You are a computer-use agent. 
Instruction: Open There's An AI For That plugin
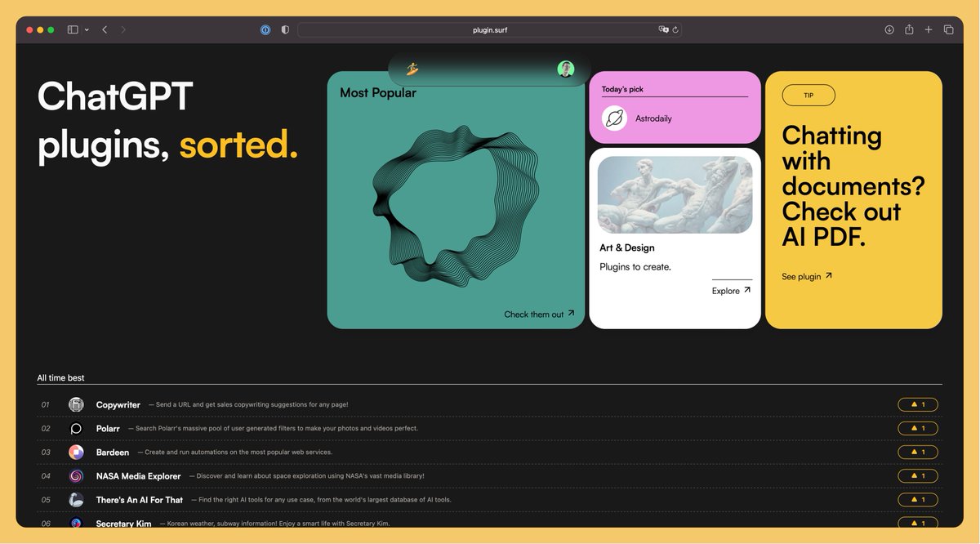pos(140,499)
